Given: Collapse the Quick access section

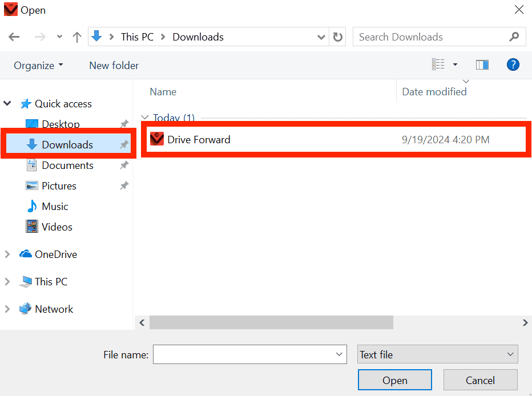Looking at the screenshot, I should point(7,103).
